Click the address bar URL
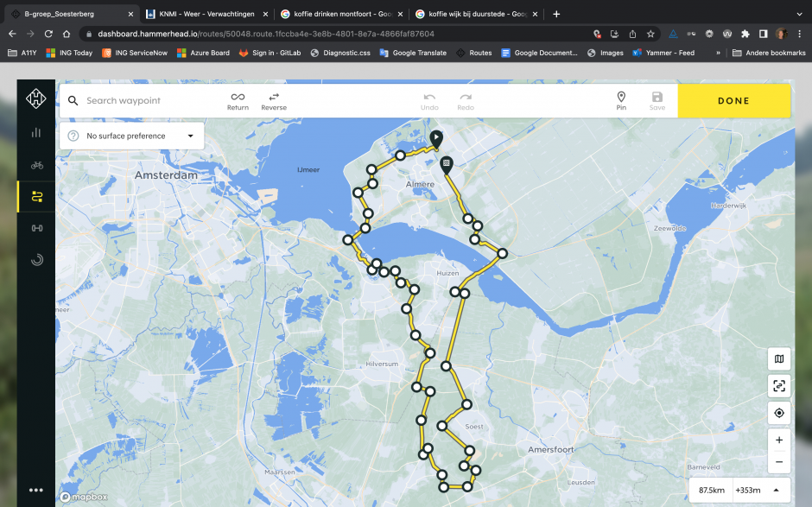Image resolution: width=812 pixels, height=507 pixels. point(266,34)
